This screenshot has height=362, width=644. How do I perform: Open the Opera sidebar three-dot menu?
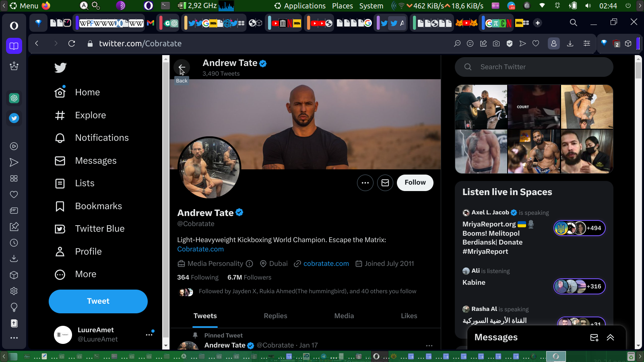14,338
